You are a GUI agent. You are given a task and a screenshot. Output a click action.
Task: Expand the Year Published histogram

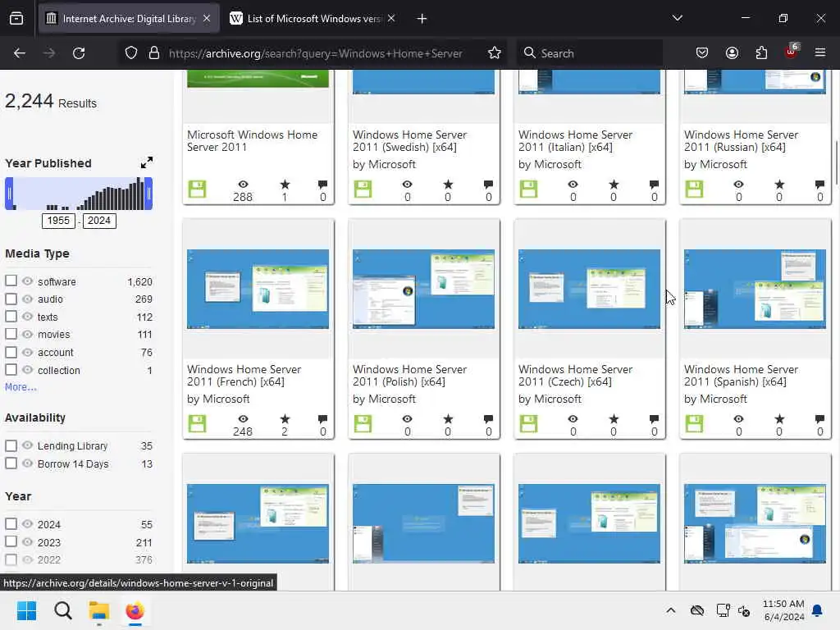tap(146, 162)
